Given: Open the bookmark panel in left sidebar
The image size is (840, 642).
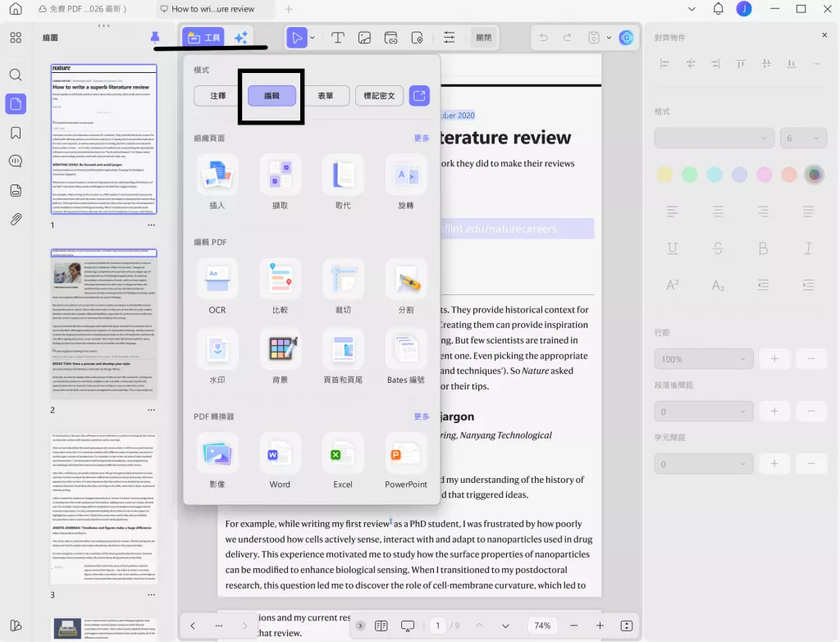Looking at the screenshot, I should 16,133.
